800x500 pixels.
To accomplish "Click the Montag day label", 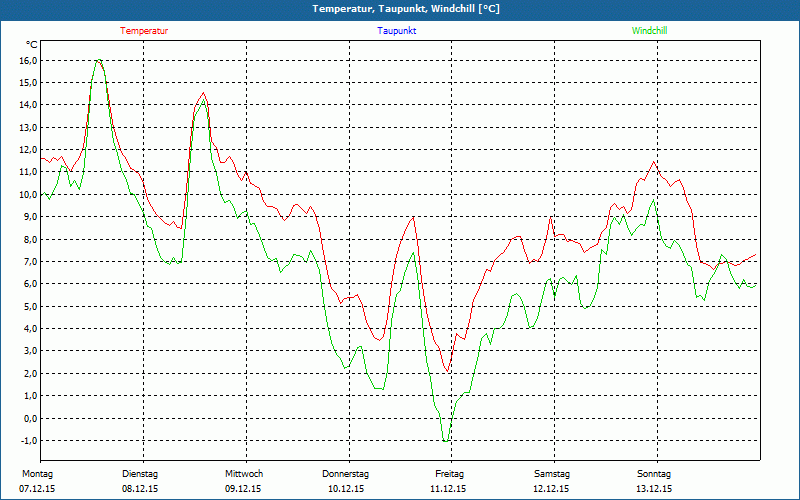I will coord(37,474).
